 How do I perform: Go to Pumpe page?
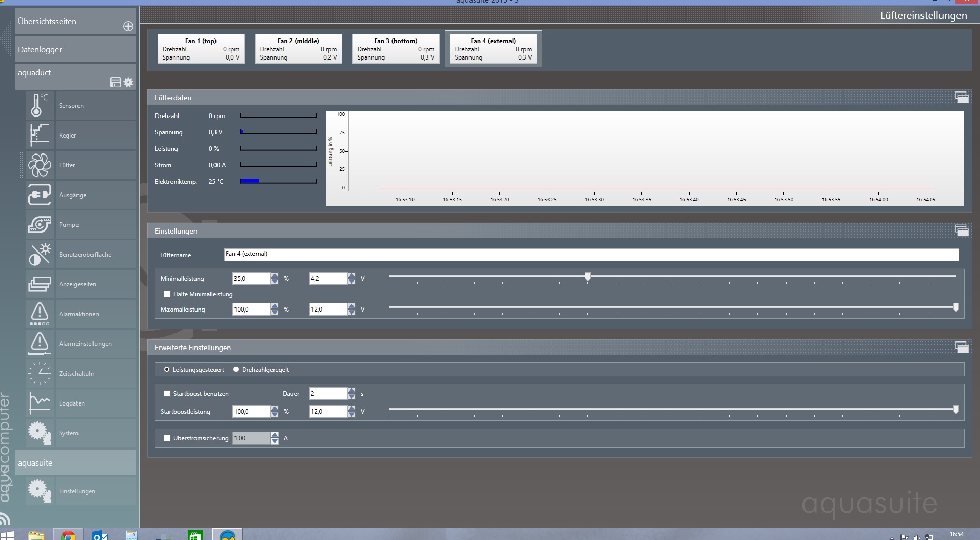(x=96, y=225)
